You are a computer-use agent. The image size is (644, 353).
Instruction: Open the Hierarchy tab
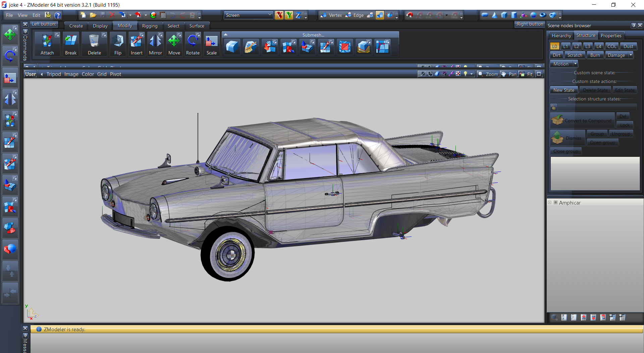click(x=561, y=36)
